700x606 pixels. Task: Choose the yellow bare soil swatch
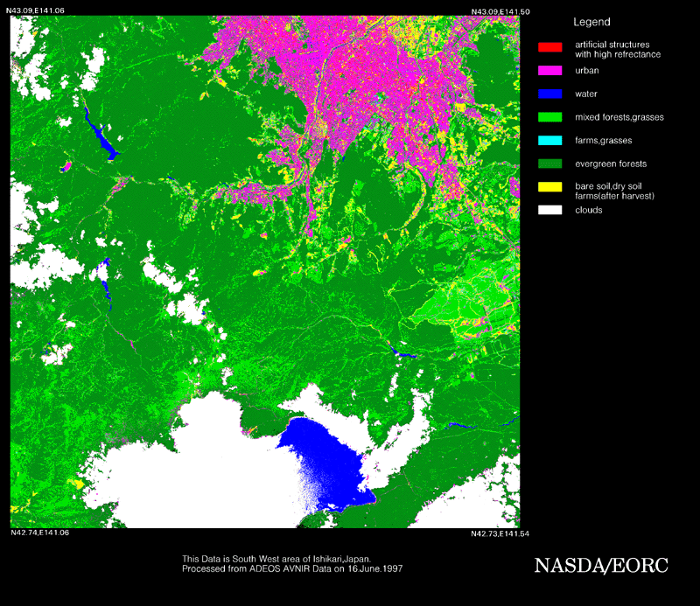[550, 187]
